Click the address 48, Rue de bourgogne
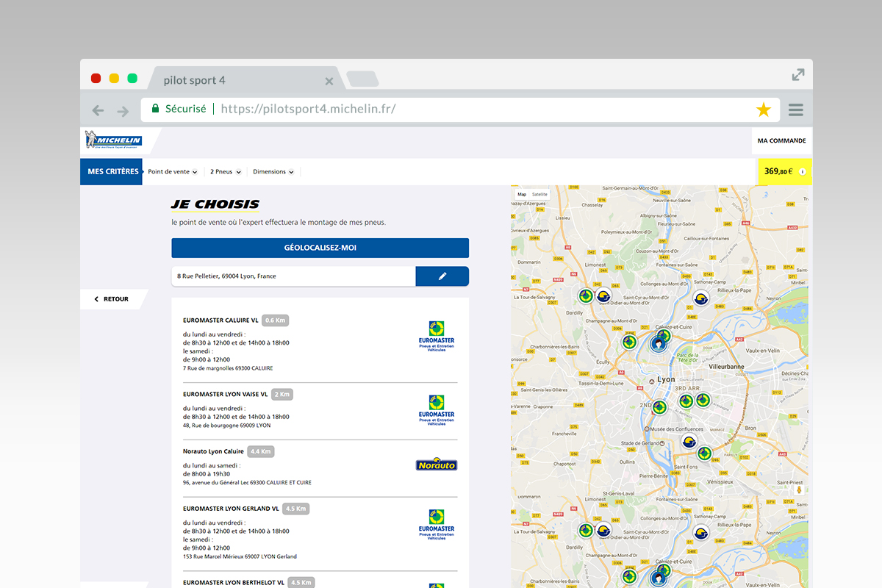Screen dimensions: 882x588 point(227,426)
